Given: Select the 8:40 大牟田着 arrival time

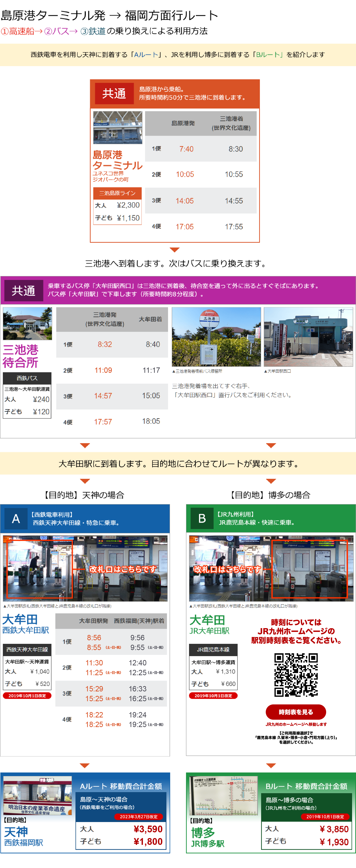Looking at the screenshot, I should (x=153, y=344).
